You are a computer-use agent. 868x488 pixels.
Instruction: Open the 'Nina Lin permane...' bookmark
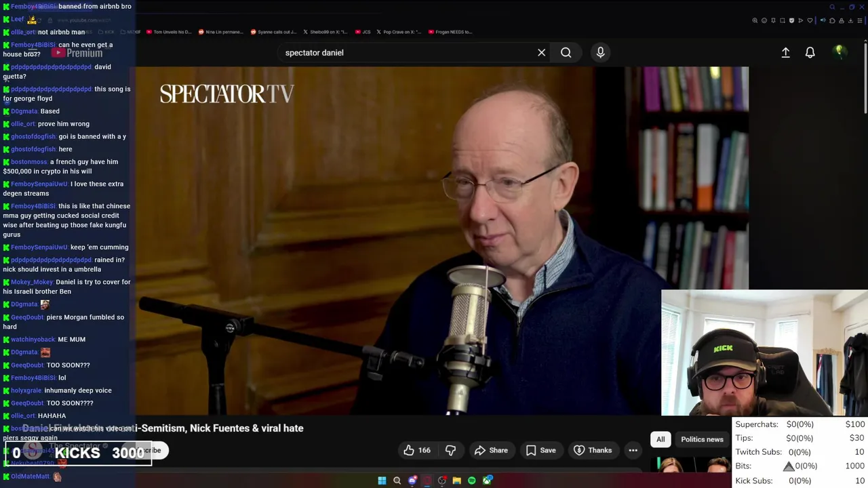(x=222, y=32)
